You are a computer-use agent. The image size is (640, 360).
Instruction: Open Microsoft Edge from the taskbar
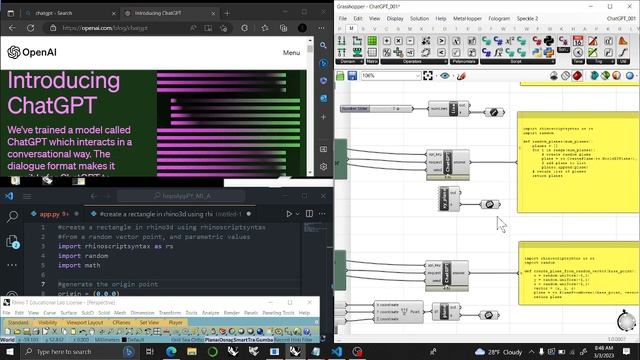171,351
